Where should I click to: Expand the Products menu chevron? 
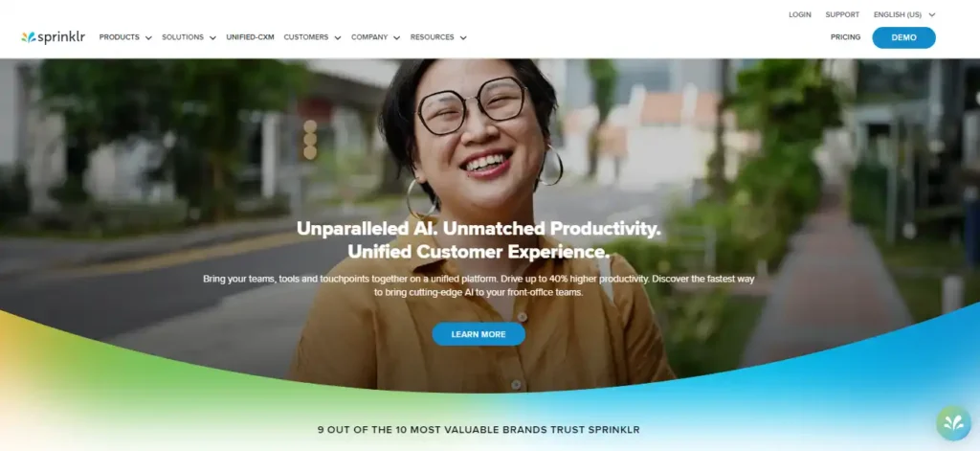tap(148, 37)
